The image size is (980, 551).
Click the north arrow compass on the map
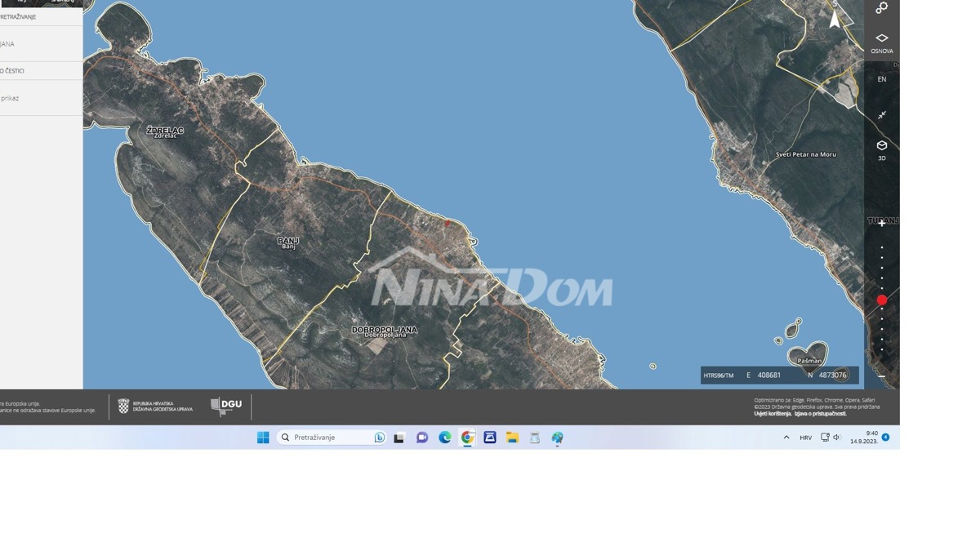[833, 18]
